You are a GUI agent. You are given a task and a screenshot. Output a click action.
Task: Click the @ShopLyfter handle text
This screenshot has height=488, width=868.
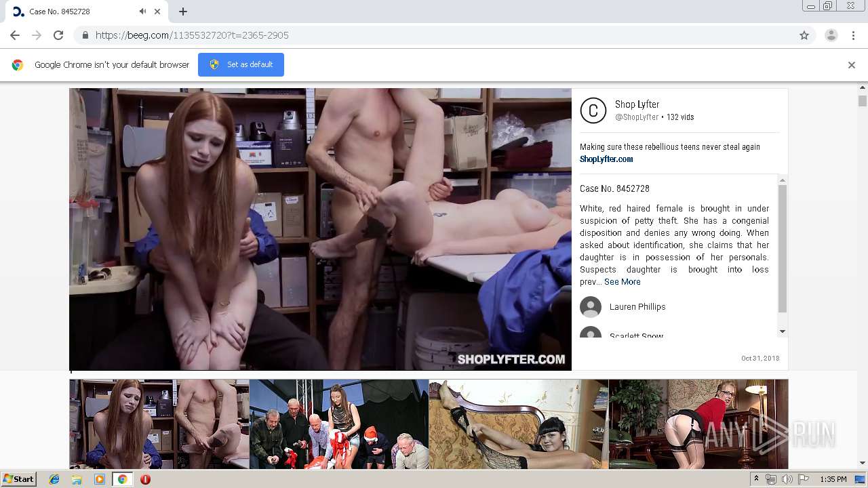pos(637,117)
